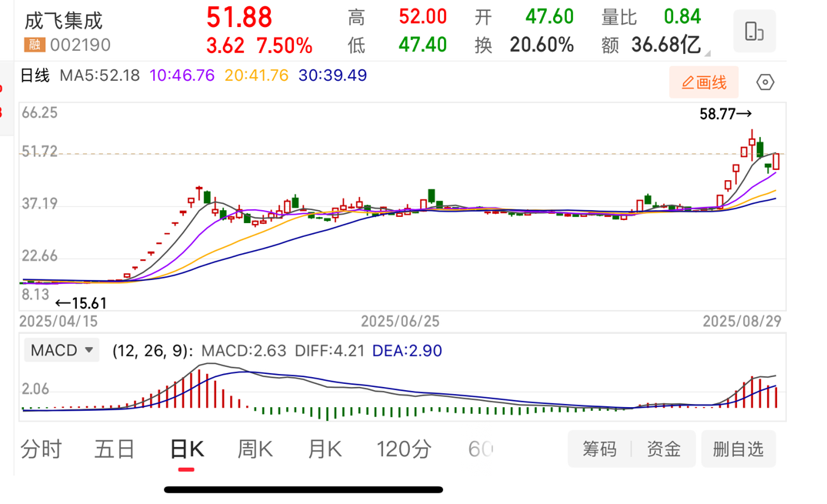827x504 pixels.
Task: Tap yellow MA 20:41.76 label
Action: tap(256, 75)
